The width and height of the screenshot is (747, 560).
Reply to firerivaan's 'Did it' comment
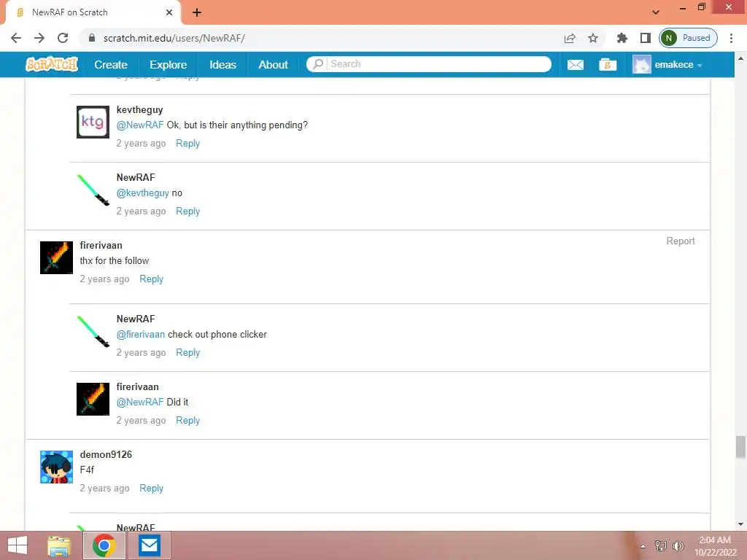(x=187, y=421)
